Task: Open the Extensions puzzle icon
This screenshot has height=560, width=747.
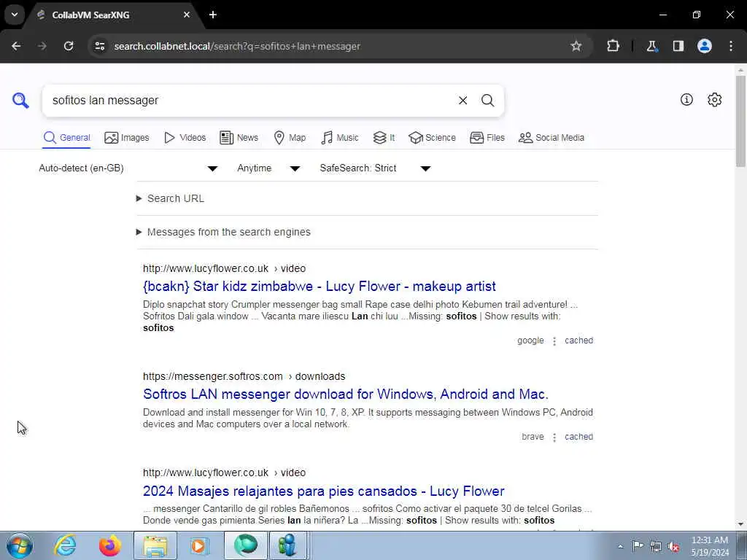Action: click(613, 46)
